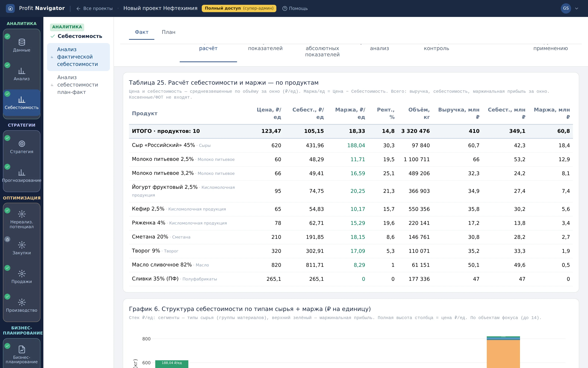Click the Помощь link
Image resolution: width=588 pixels, height=368 pixels.
click(298, 8)
